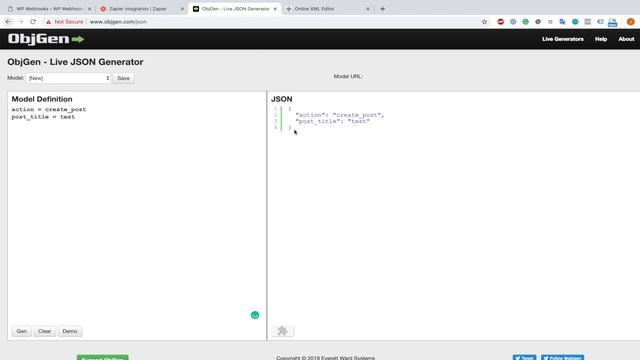
Task: Click the Gen button
Action: 22,331
